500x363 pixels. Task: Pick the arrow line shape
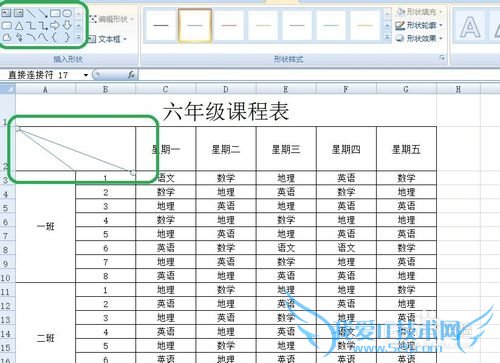tap(43, 13)
